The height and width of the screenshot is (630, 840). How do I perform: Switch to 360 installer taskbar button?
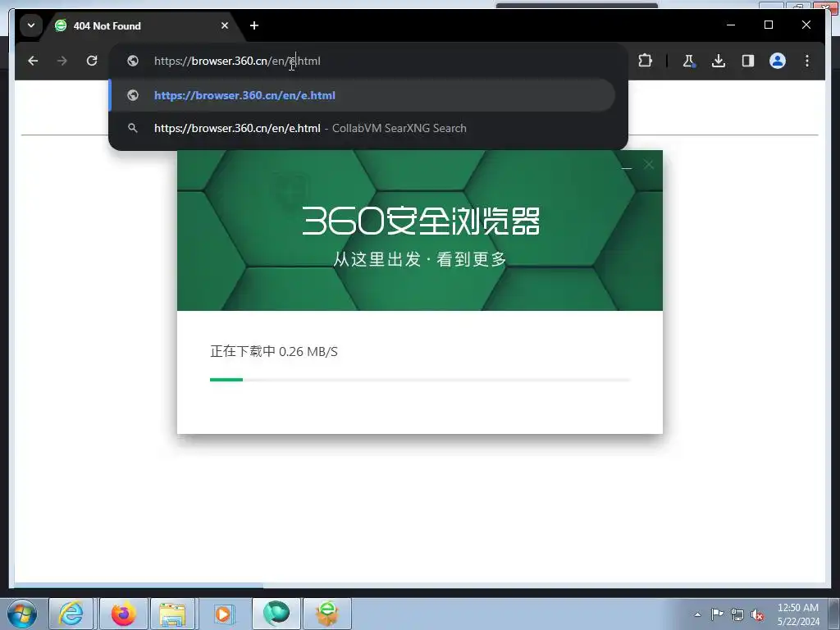[327, 614]
